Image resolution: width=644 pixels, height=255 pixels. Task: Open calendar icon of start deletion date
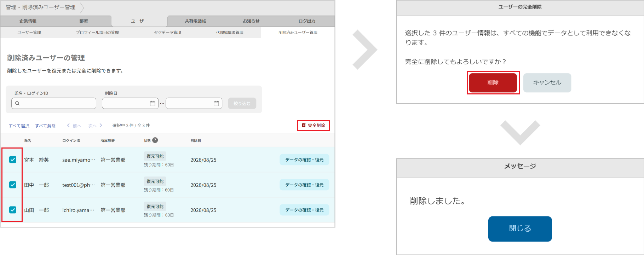click(x=153, y=103)
